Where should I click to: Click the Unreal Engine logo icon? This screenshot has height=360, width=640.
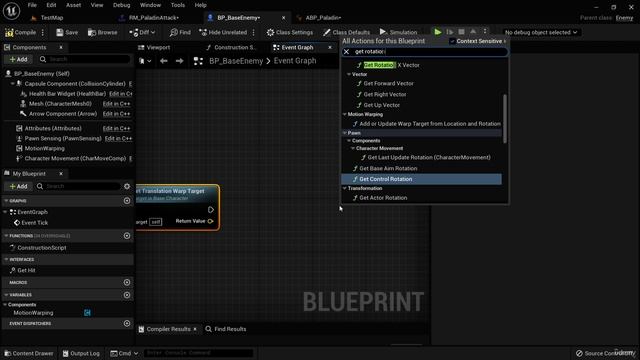click(x=11, y=11)
